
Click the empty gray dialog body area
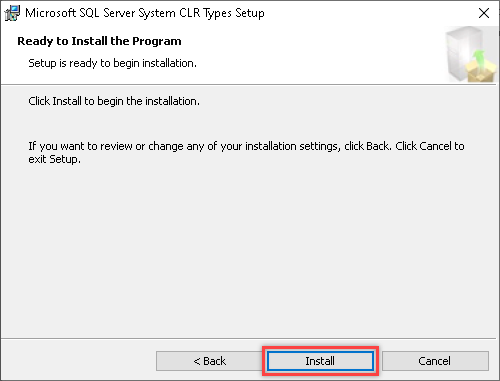pyautogui.click(x=250, y=250)
